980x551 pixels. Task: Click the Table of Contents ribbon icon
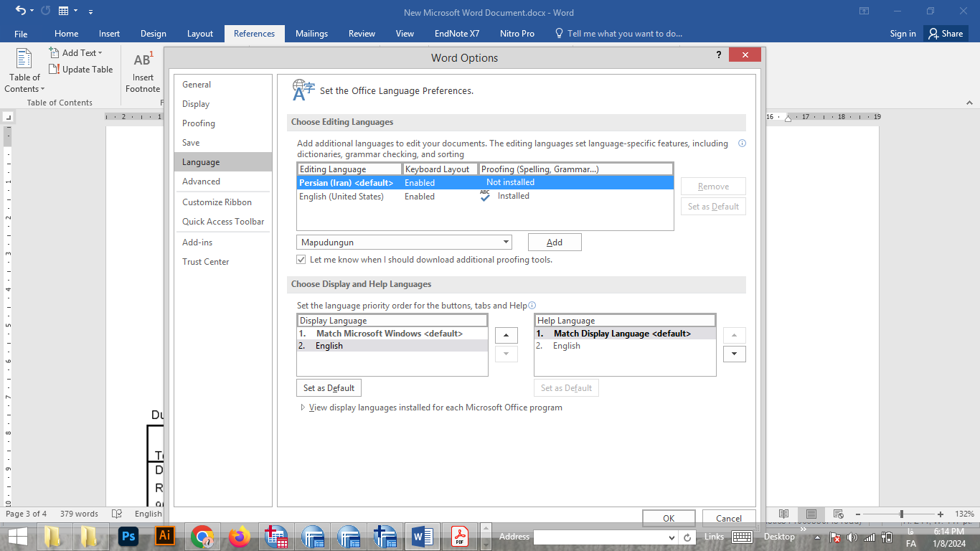(24, 58)
